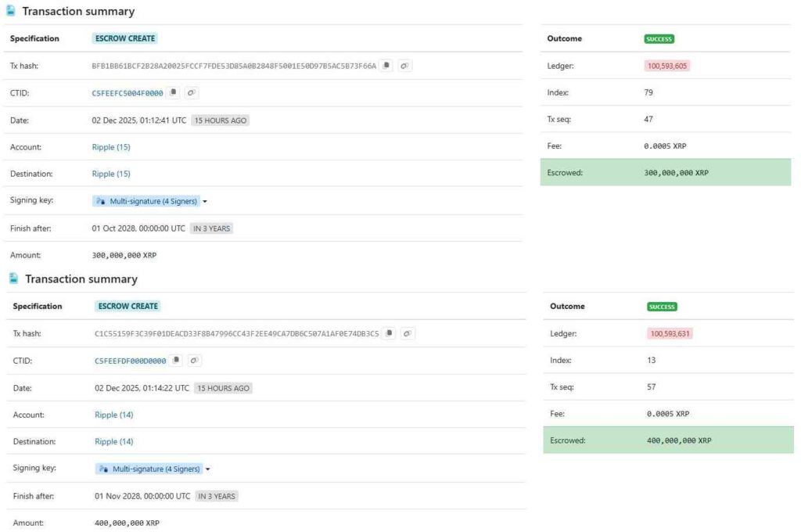Screen dimensions: 801x532
Task: Open the Account link Ripple (15)
Action: pos(111,147)
